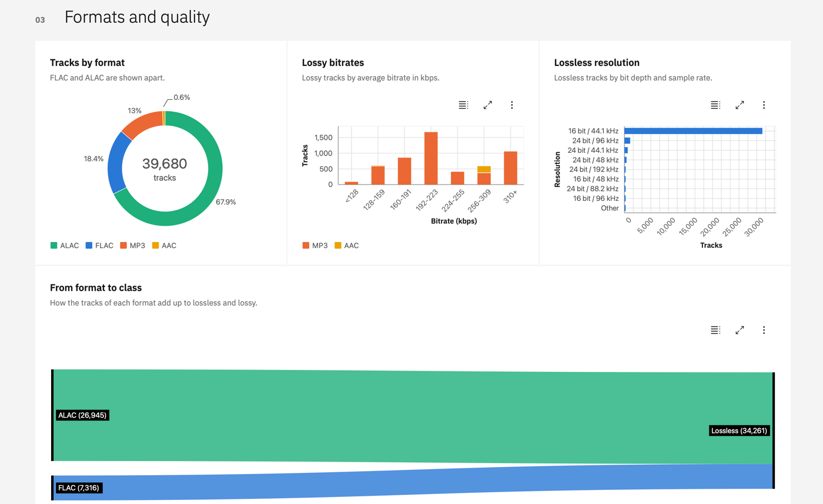Click the 192-223 bitrate bar
This screenshot has height=504, width=823.
click(431, 158)
